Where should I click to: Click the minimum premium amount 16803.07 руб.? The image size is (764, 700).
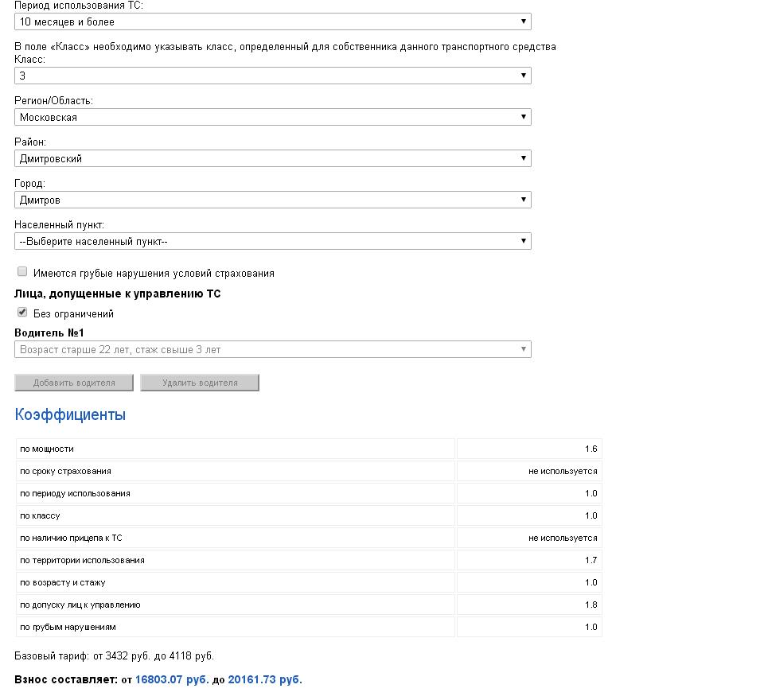pyautogui.click(x=172, y=680)
